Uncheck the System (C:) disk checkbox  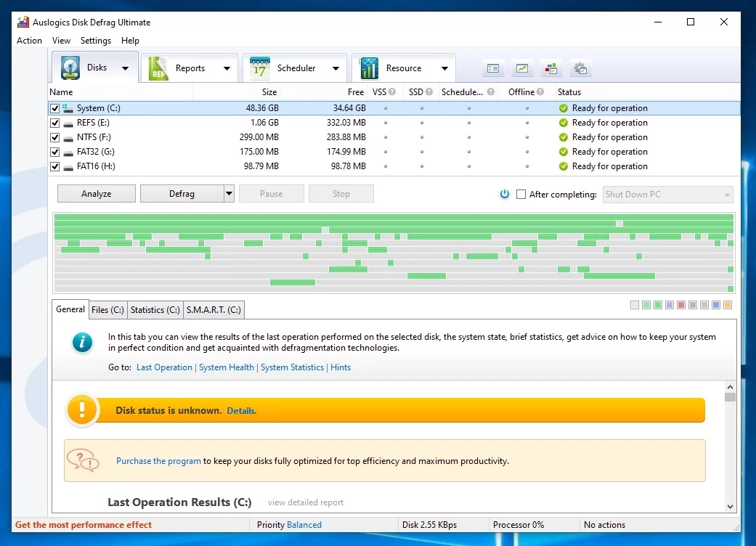click(55, 108)
